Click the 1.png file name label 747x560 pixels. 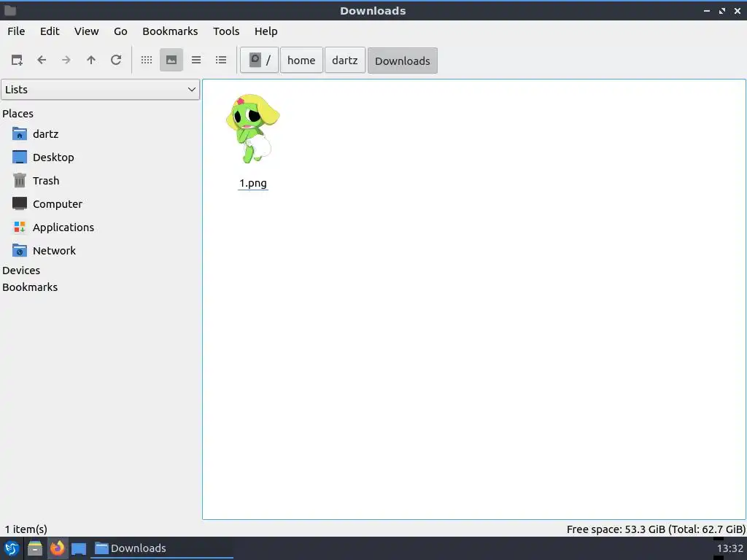pos(253,183)
